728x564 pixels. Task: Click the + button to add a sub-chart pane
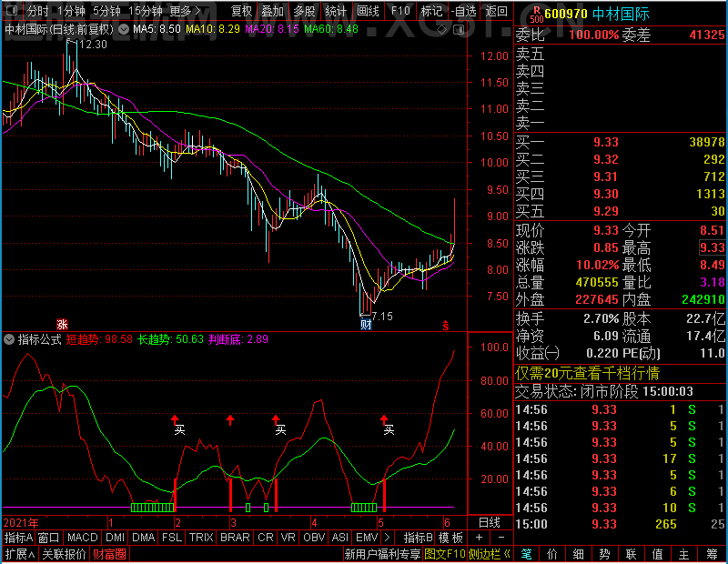pyautogui.click(x=480, y=537)
